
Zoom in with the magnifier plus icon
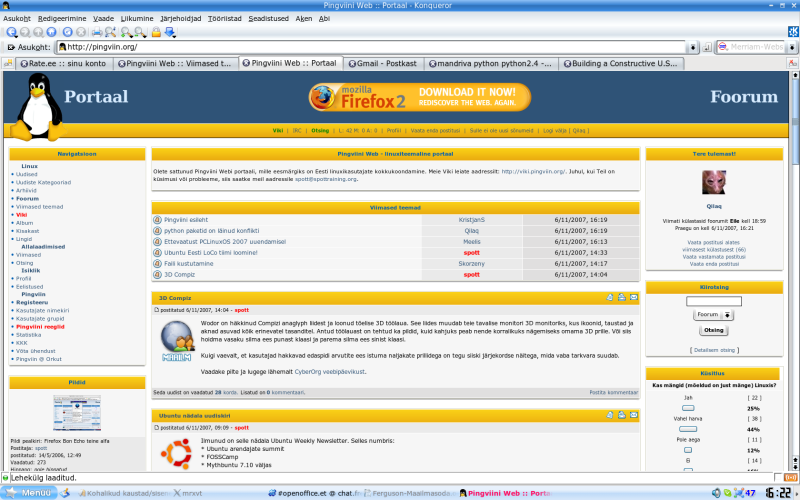[126, 32]
